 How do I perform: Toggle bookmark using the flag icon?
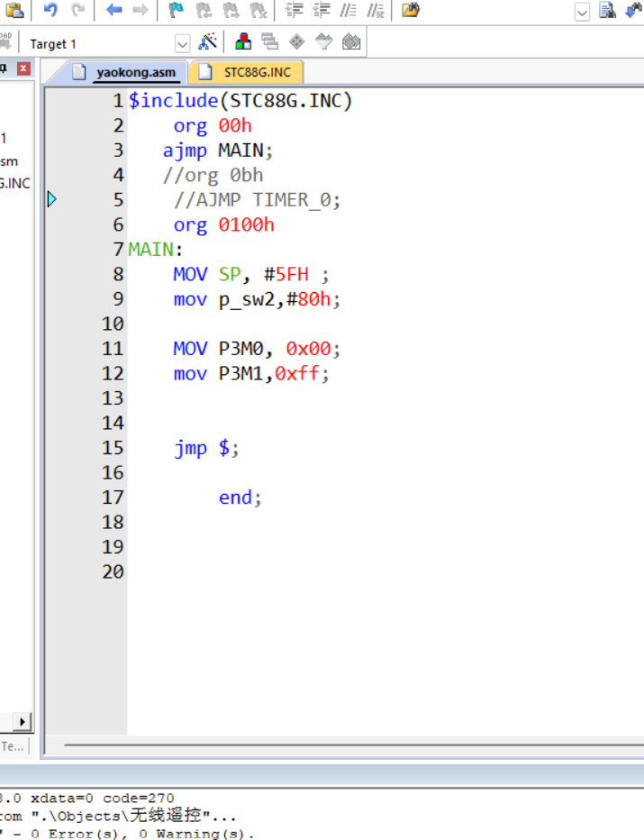click(176, 10)
